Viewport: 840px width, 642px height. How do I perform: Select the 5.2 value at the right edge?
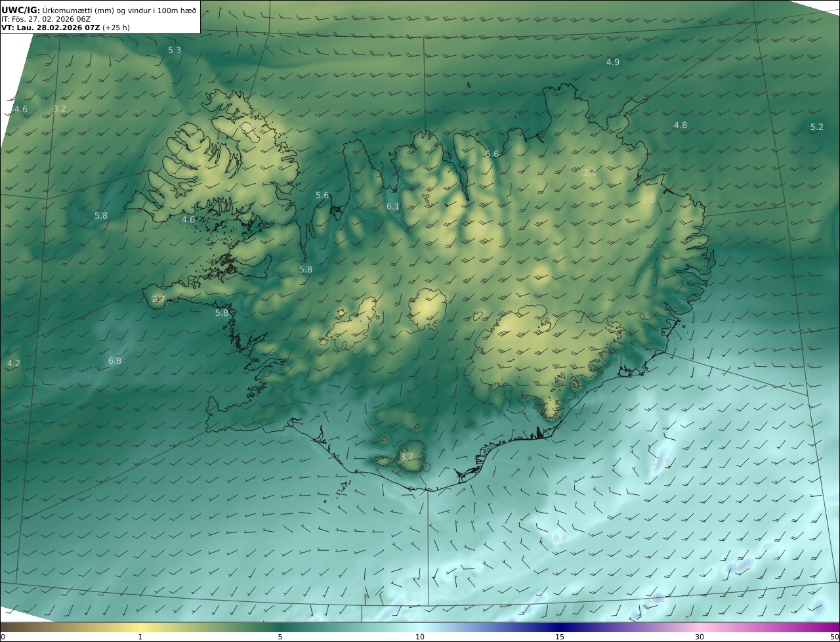coord(816,127)
